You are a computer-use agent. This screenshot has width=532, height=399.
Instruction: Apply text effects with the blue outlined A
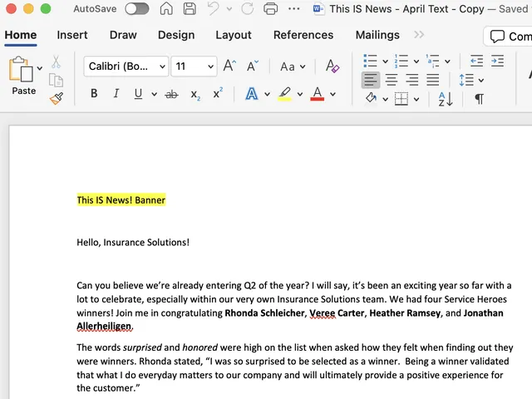251,94
